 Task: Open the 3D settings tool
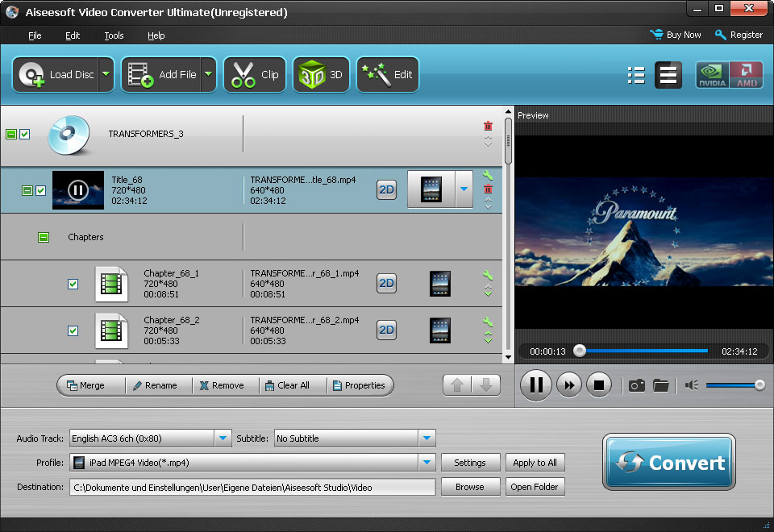tap(321, 74)
